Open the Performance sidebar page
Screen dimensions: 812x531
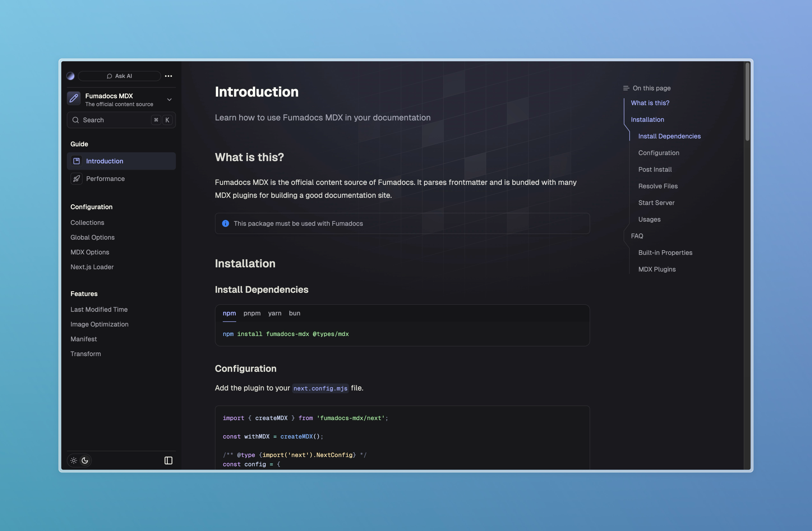[121, 179]
